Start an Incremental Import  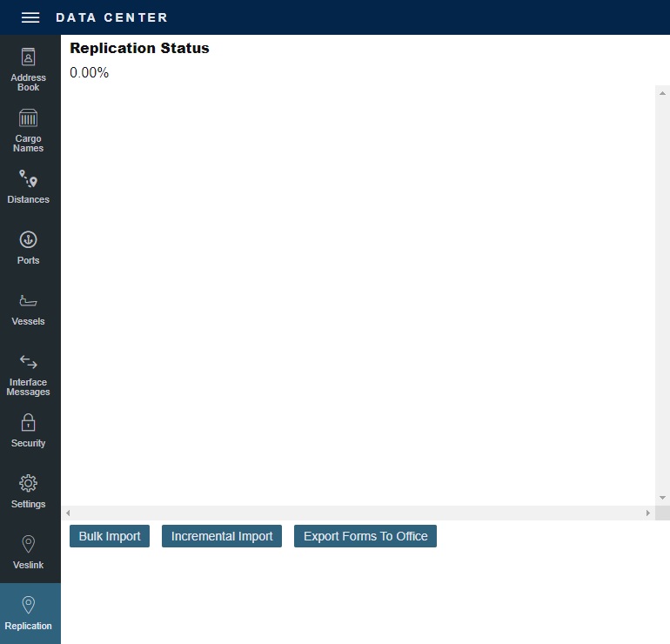pyautogui.click(x=222, y=536)
